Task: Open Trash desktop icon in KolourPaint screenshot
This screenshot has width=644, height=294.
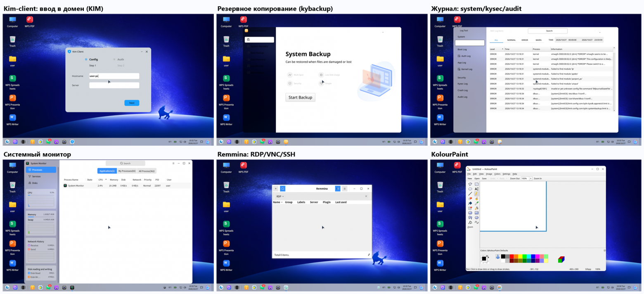Action: point(440,186)
